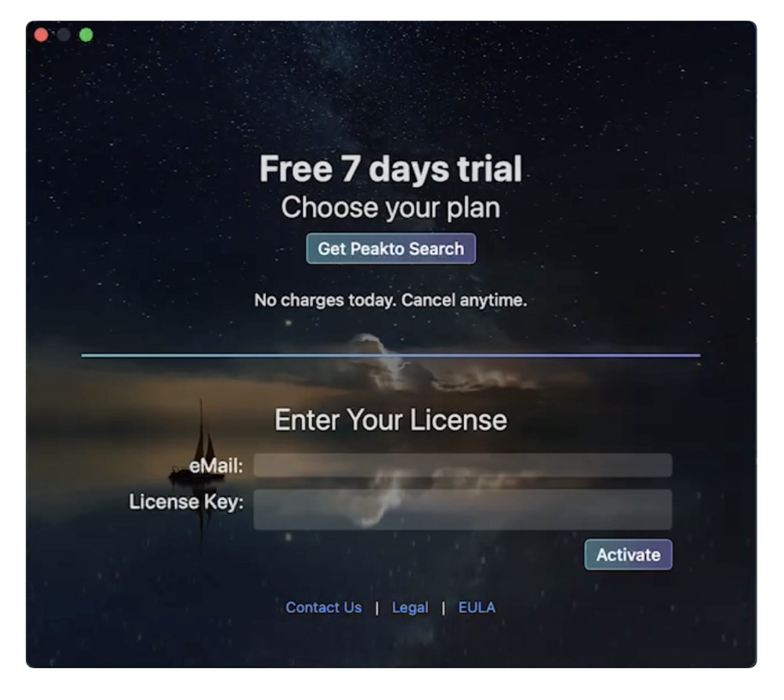Click the Enter Your License heading
The height and width of the screenshot is (700, 784).
coord(390,419)
